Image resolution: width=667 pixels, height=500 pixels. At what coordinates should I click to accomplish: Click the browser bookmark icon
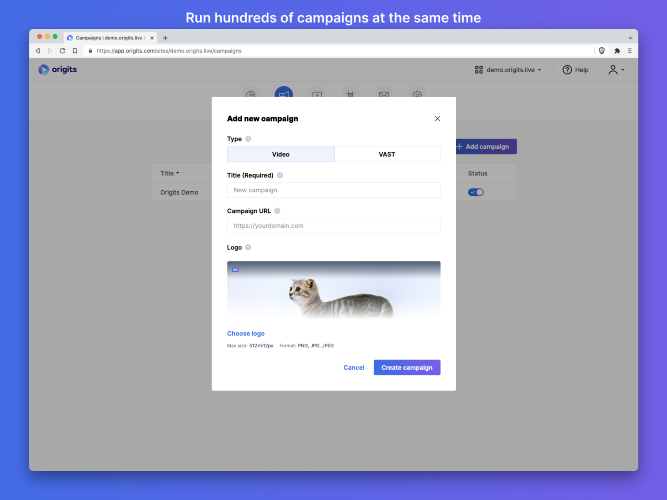tap(75, 51)
